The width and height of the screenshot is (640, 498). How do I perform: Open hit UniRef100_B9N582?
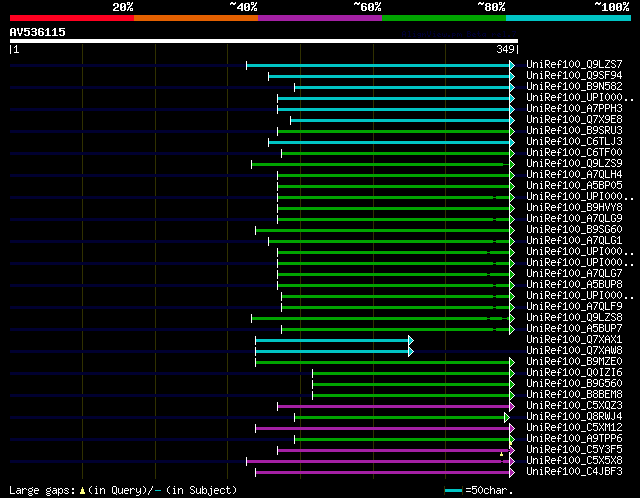pyautogui.click(x=574, y=87)
